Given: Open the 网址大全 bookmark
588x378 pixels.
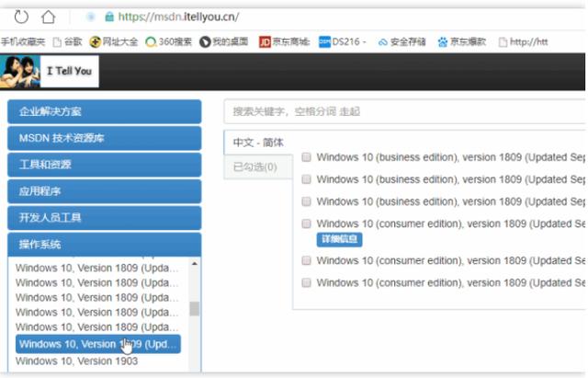Looking at the screenshot, I should point(114,41).
